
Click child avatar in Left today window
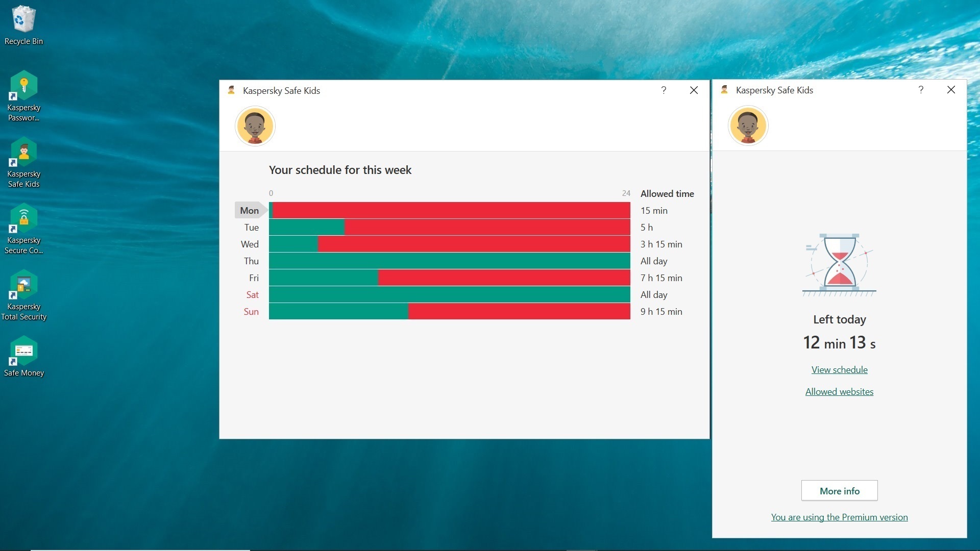pos(748,126)
